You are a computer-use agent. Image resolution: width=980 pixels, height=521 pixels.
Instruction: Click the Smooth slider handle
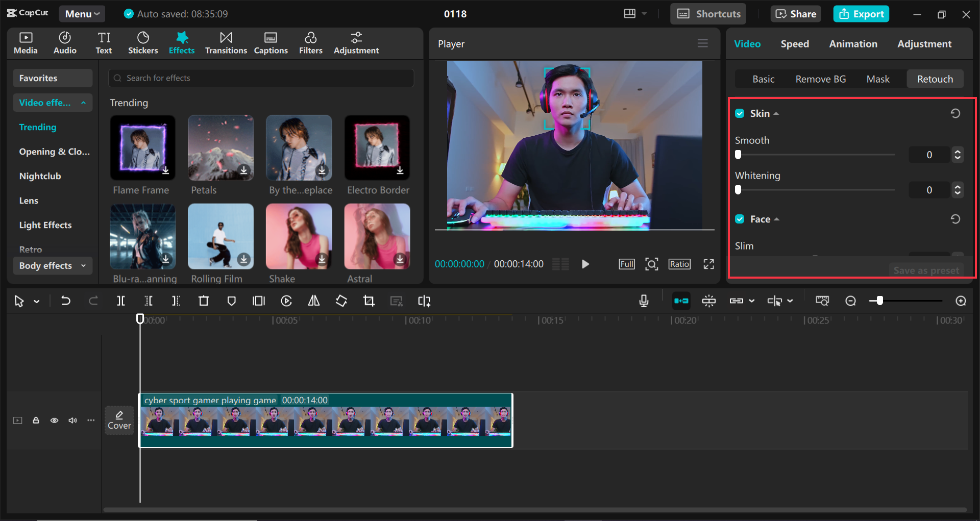[x=738, y=155]
